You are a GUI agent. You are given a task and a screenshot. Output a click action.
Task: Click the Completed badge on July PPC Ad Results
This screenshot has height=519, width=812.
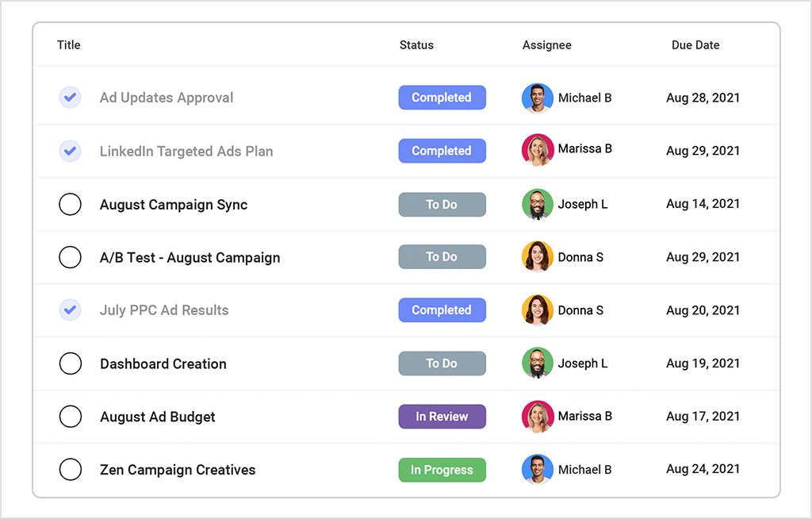click(x=442, y=310)
